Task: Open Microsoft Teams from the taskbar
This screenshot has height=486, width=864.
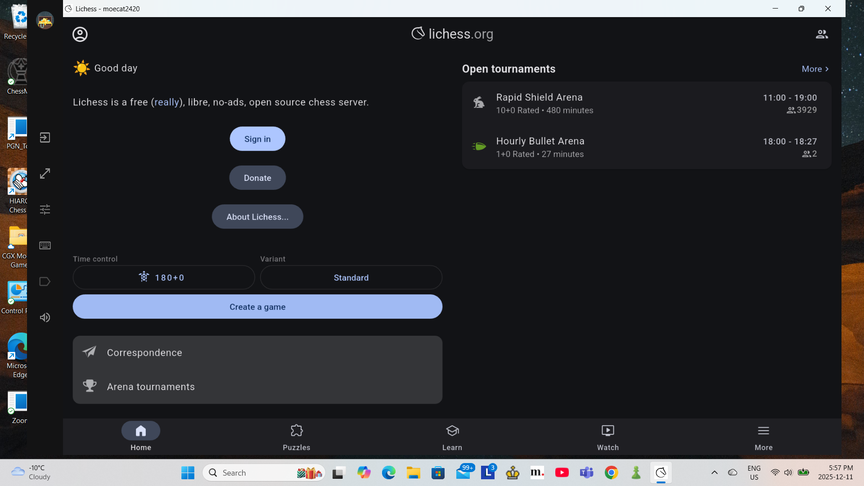Action: [586, 473]
